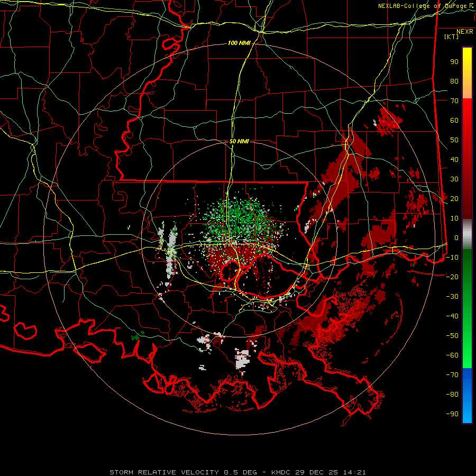Viewport: 476px width, 476px height.
Task: Click the 50 NMI range ring label
Action: [x=239, y=141]
